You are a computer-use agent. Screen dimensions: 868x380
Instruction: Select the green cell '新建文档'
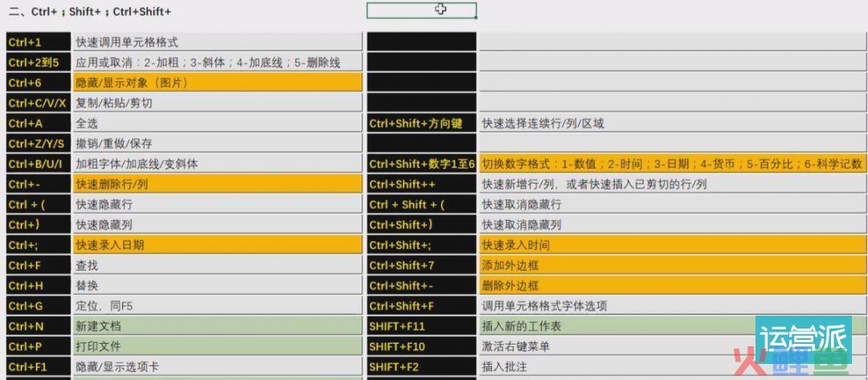[x=218, y=326]
